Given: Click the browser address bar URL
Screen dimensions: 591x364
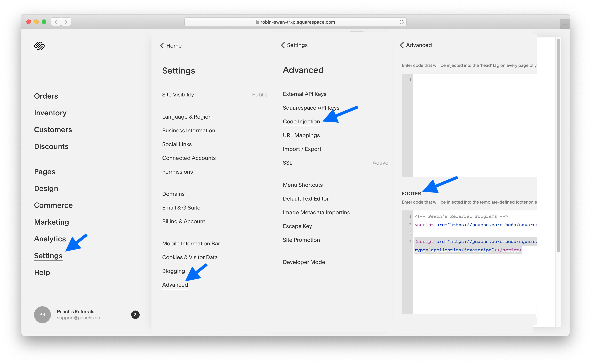Looking at the screenshot, I should 297,22.
